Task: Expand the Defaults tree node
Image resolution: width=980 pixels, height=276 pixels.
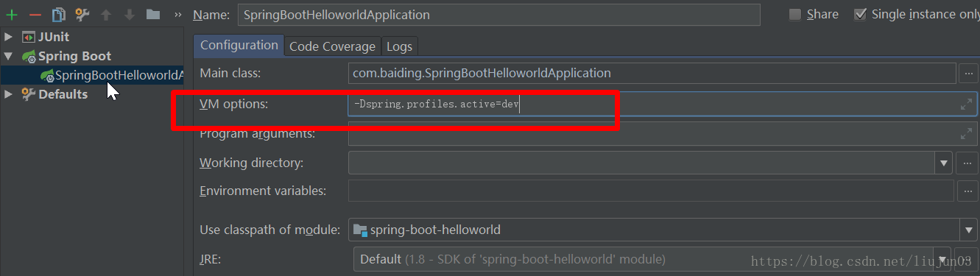Action: point(8,94)
